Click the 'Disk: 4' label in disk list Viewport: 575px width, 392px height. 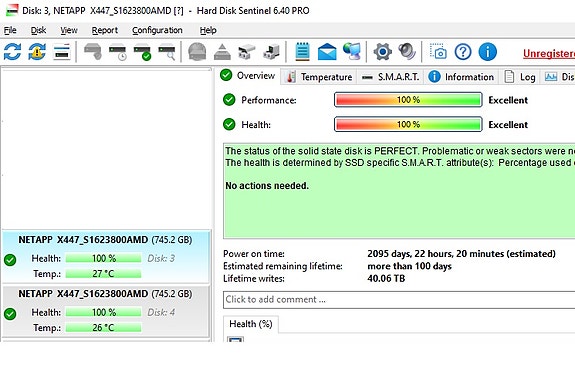pyautogui.click(x=161, y=312)
